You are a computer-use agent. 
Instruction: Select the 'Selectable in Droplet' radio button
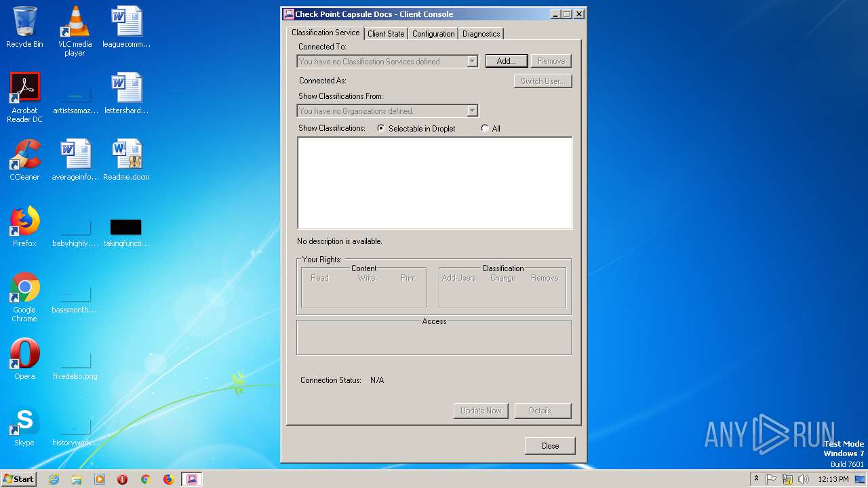click(x=380, y=128)
